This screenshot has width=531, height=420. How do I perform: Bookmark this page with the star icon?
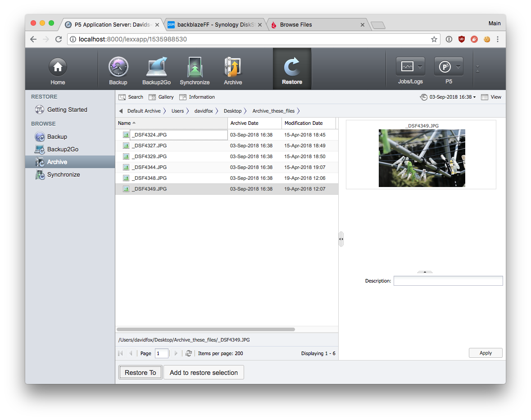(x=434, y=39)
